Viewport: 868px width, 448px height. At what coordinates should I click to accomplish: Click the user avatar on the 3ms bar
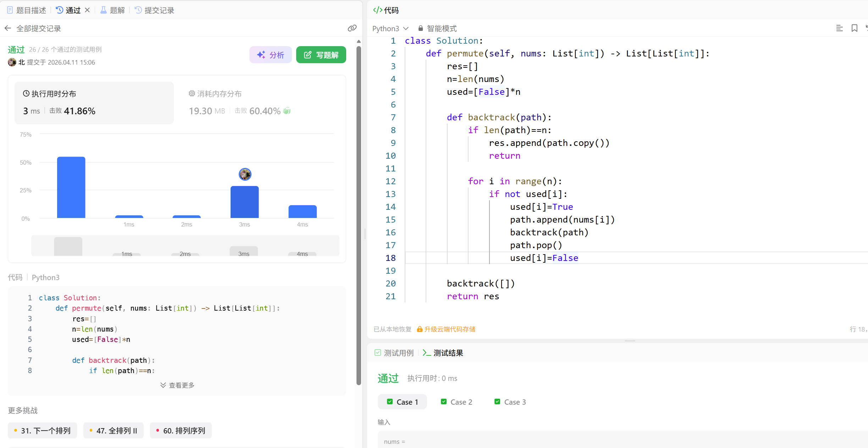pyautogui.click(x=245, y=174)
